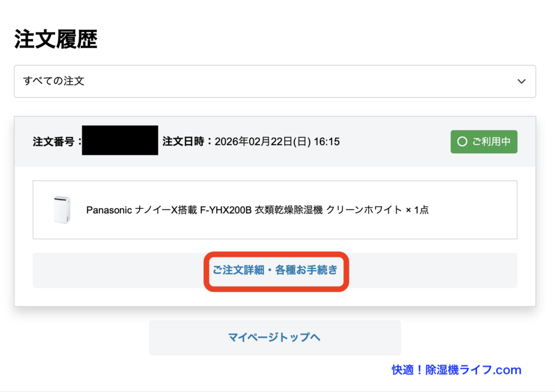This screenshot has height=392, width=555.
Task: Click the ご注文詳細・各種お手続き link
Action: (275, 270)
